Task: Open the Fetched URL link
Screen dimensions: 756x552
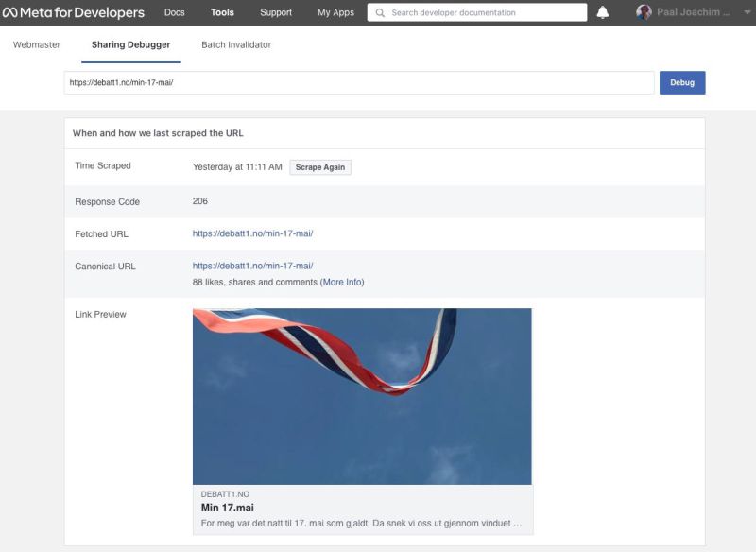Action: pos(252,233)
